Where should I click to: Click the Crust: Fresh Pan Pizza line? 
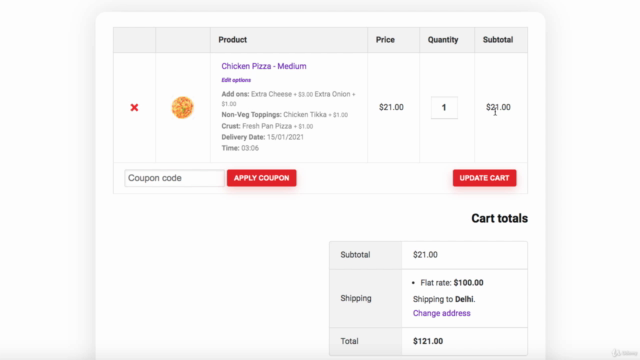pos(267,126)
